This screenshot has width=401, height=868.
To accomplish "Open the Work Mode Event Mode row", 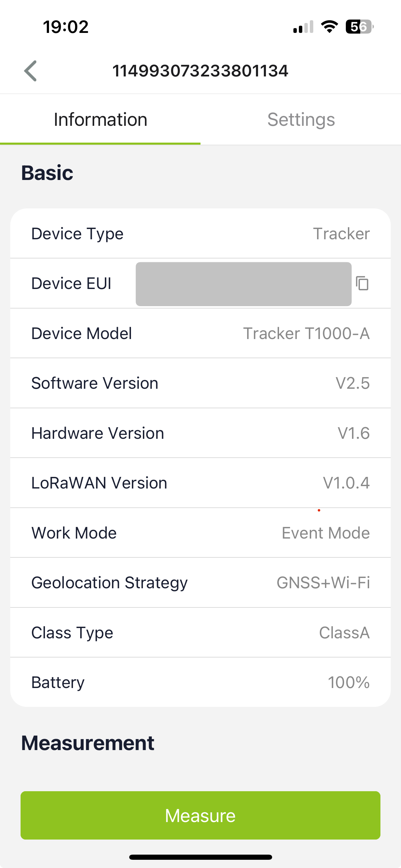I will (x=200, y=533).
